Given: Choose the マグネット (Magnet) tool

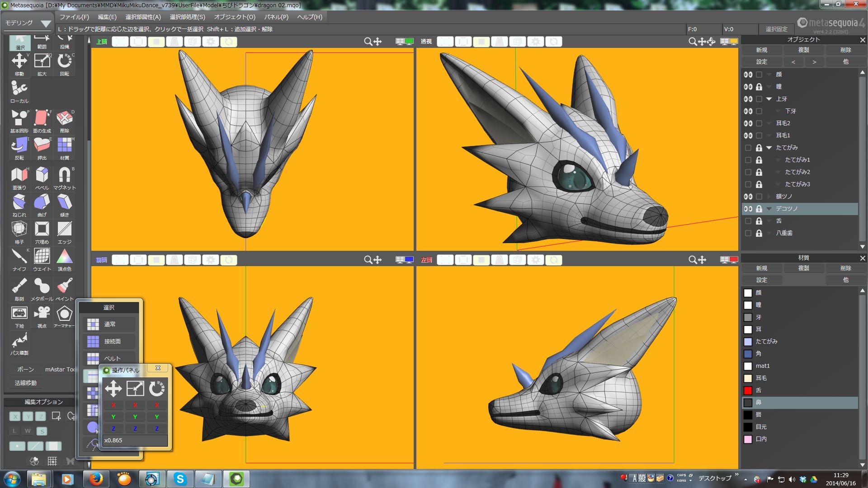Looking at the screenshot, I should coord(65,178).
